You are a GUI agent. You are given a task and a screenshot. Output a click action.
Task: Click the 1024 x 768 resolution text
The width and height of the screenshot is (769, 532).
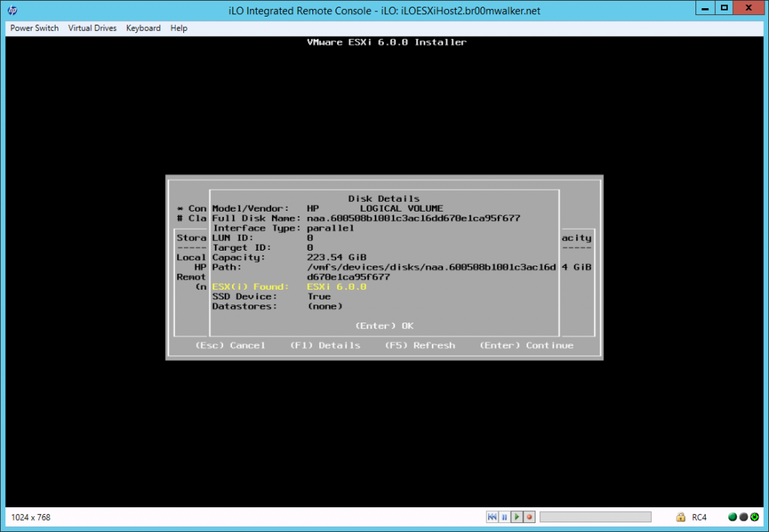(x=30, y=517)
